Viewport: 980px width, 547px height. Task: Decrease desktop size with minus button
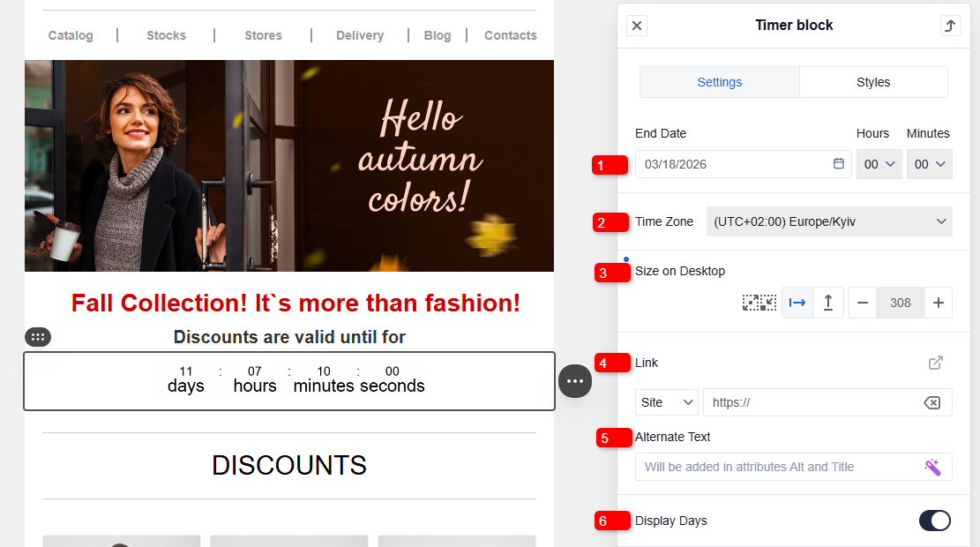pyautogui.click(x=863, y=303)
